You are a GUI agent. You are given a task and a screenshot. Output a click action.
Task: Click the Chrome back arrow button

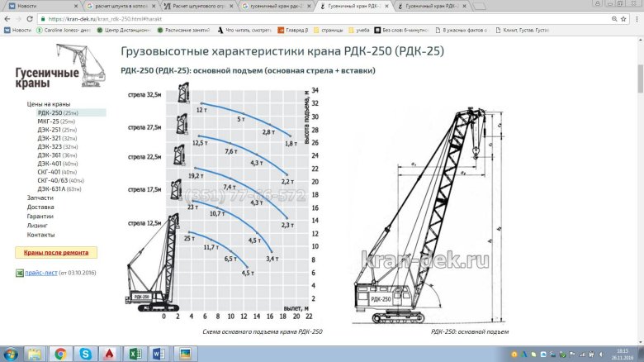[7, 17]
